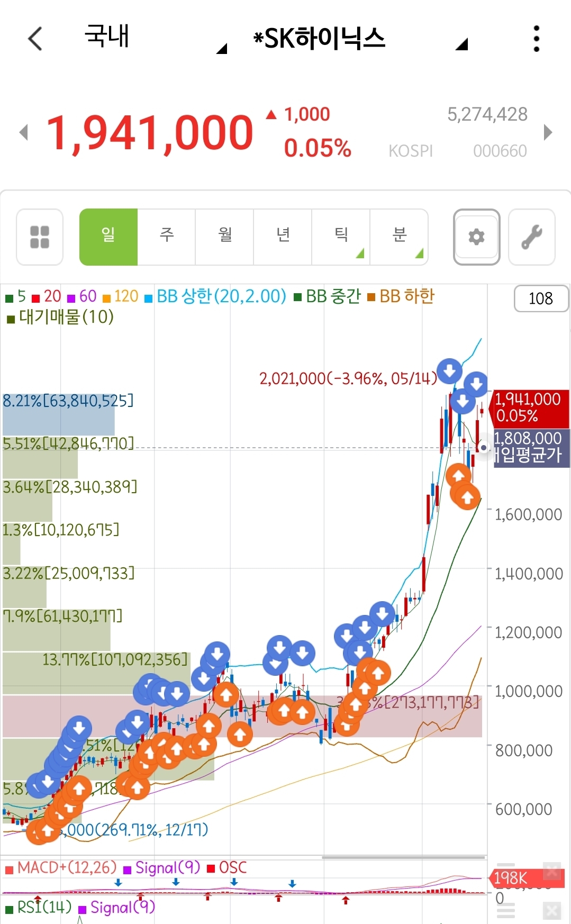
Task: Toggle the BB 중간 legend item
Action: tap(328, 296)
